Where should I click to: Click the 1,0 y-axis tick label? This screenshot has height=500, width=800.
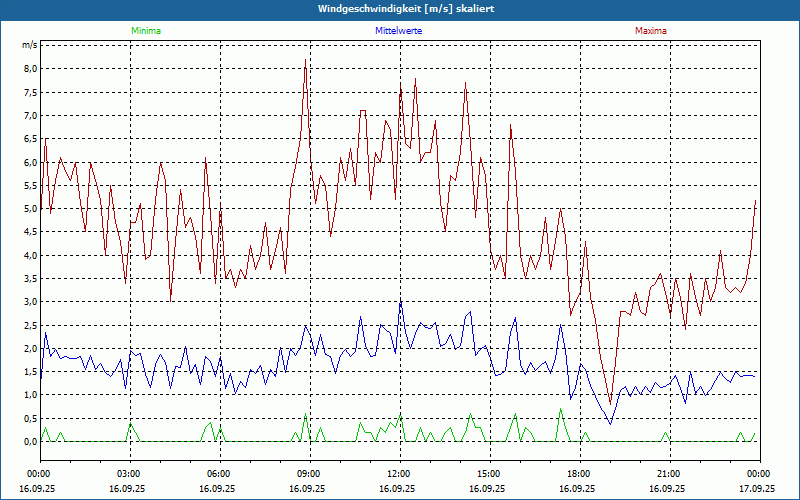(31, 395)
